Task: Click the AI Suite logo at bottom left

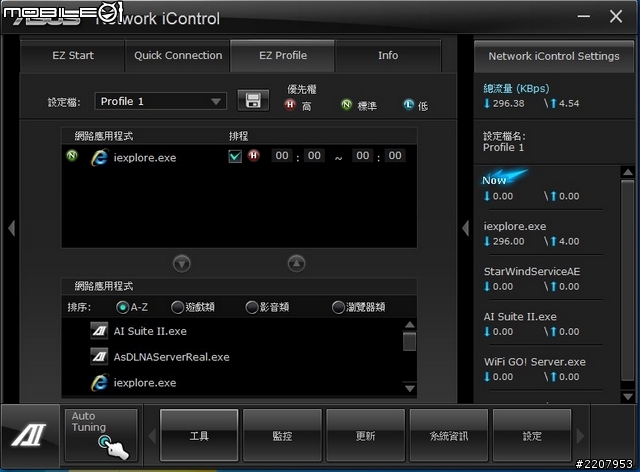Action: [x=29, y=434]
